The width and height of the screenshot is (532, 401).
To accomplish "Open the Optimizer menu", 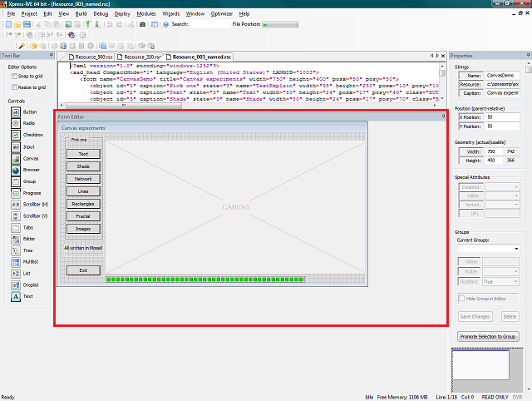I will (x=222, y=14).
